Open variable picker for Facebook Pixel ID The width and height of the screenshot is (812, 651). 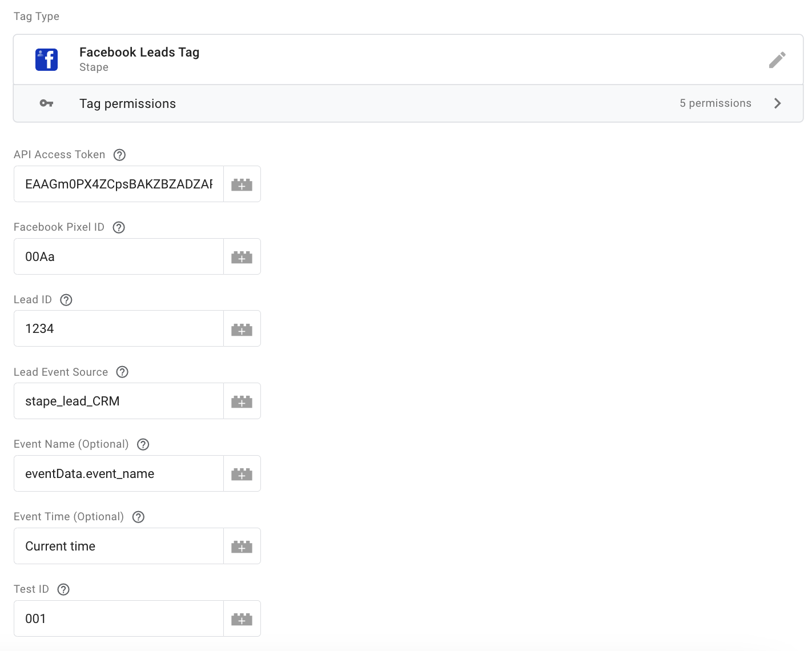pos(242,256)
